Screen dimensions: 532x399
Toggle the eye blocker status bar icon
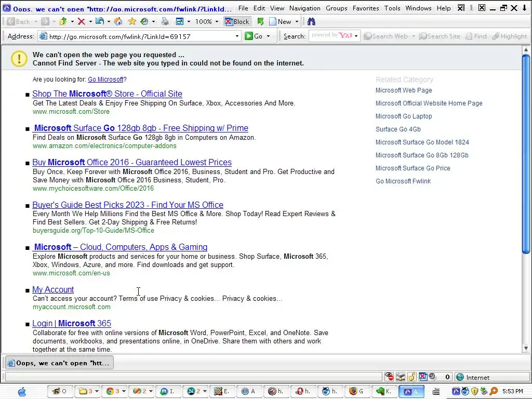(389, 377)
